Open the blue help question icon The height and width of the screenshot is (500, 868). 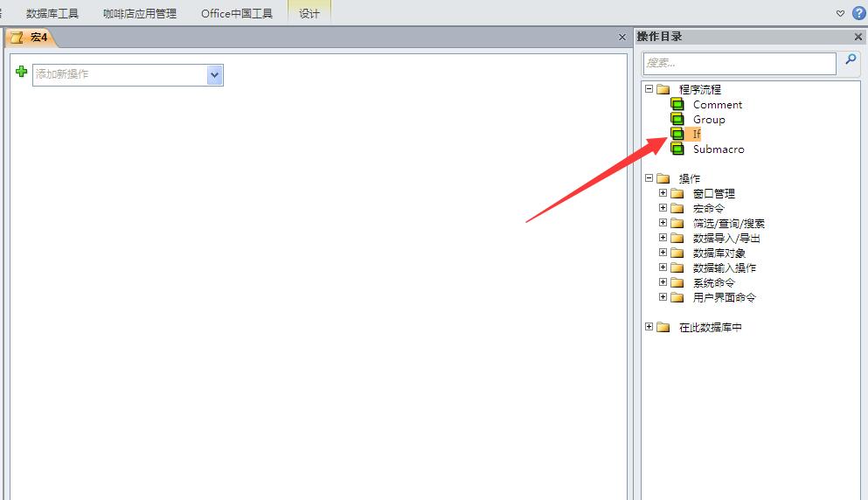pyautogui.click(x=858, y=13)
